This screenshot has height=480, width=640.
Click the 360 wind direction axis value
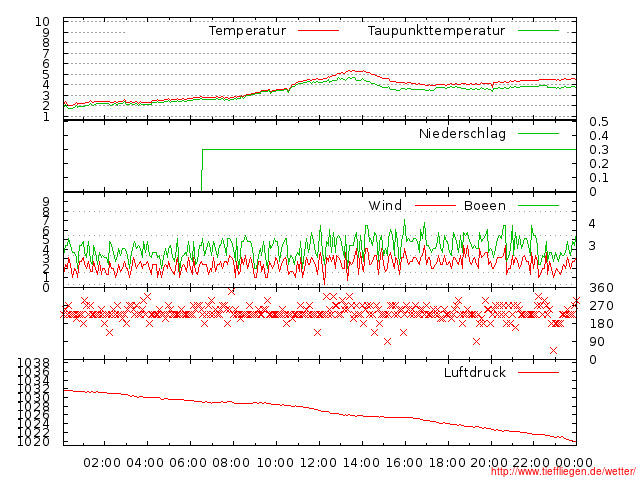pos(601,288)
